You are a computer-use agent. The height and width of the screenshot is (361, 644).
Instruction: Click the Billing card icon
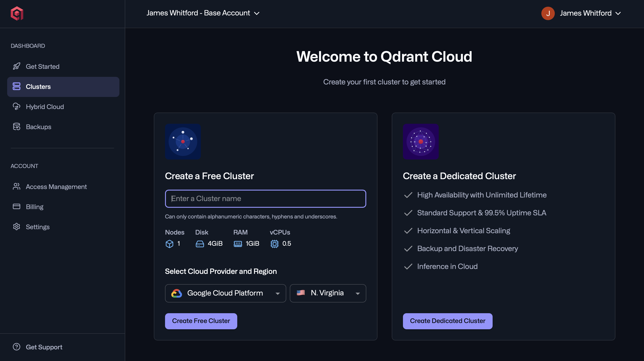[17, 207]
